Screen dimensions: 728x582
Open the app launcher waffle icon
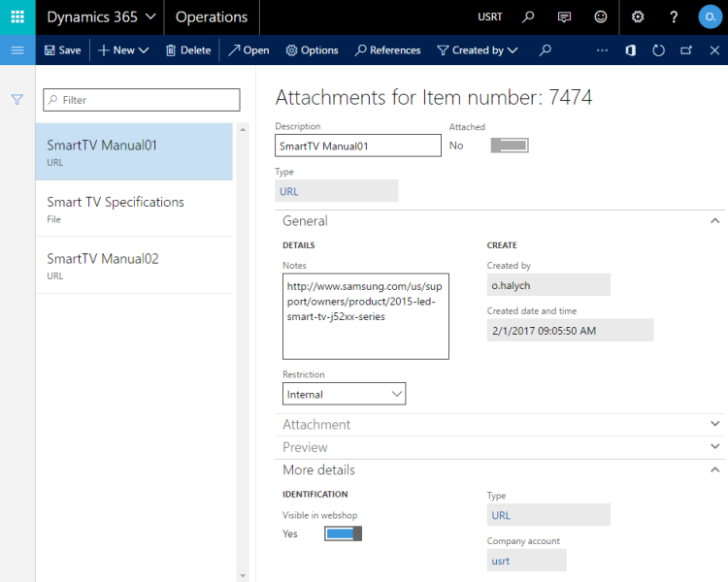click(x=17, y=16)
